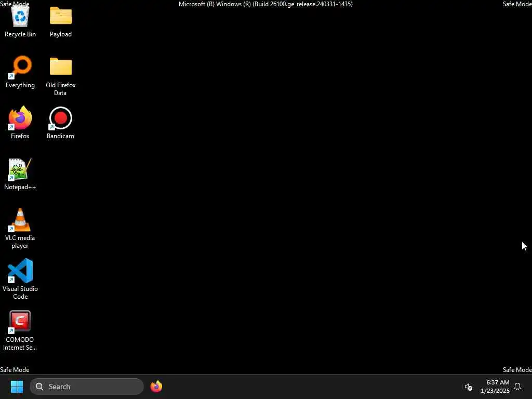Open the muted volume tray icon
Screen dimensions: 532x399
pyautogui.click(x=468, y=387)
